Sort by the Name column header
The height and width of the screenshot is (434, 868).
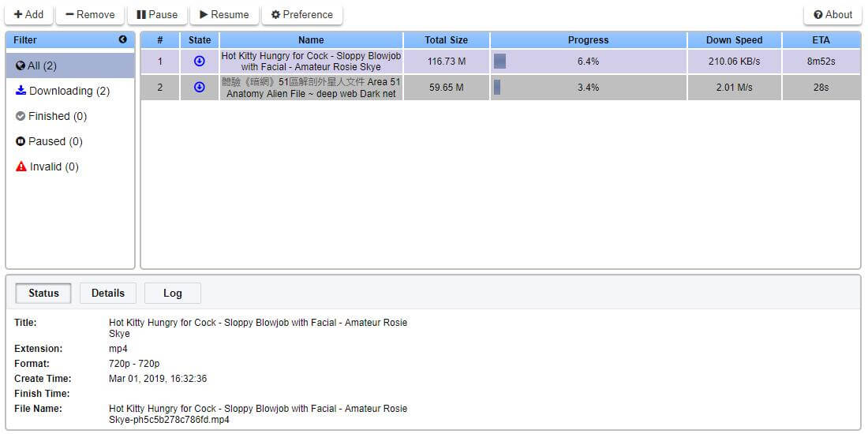311,40
